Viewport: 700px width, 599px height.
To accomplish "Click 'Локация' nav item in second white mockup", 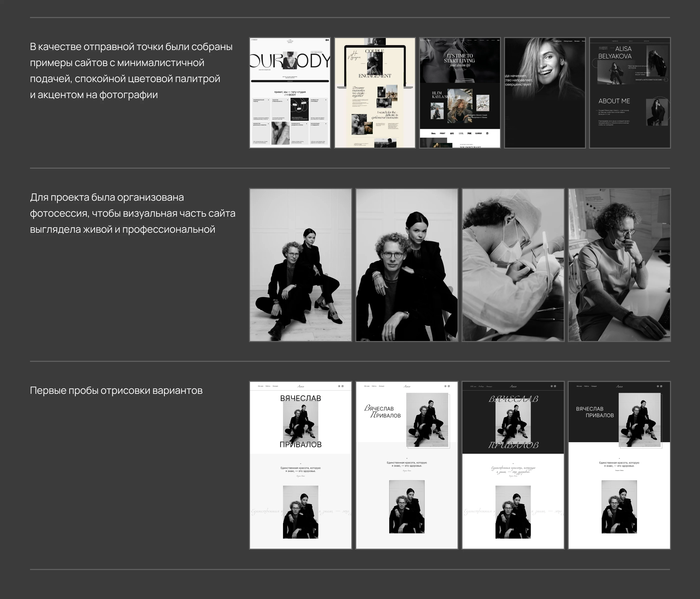I will [381, 386].
